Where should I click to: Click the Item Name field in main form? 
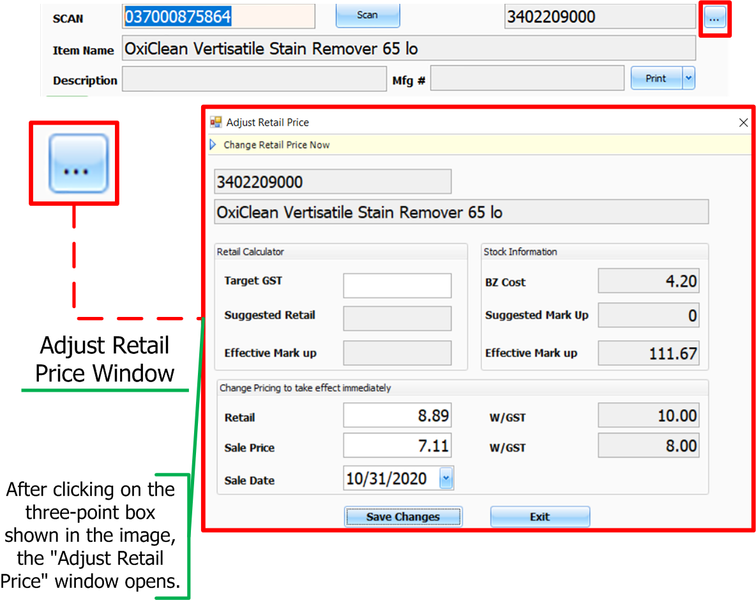409,48
